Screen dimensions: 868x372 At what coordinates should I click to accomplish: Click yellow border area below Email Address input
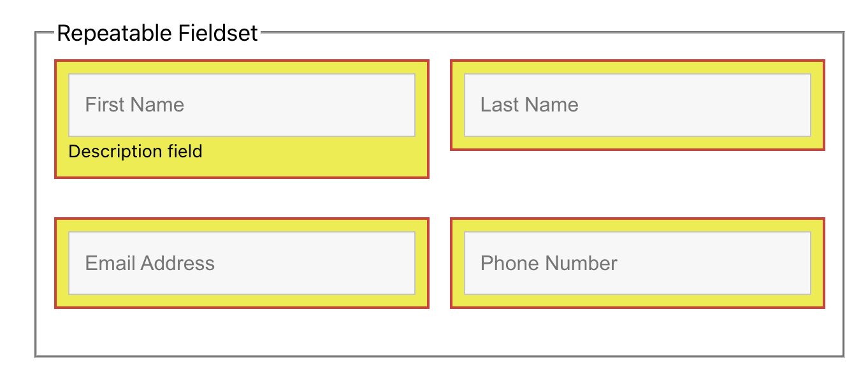[242, 301]
